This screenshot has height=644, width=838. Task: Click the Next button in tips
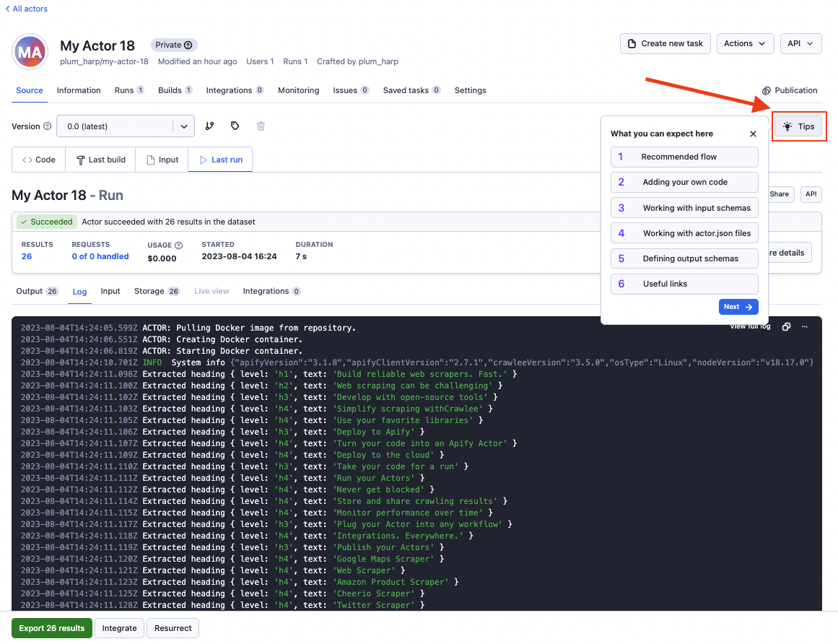point(738,307)
